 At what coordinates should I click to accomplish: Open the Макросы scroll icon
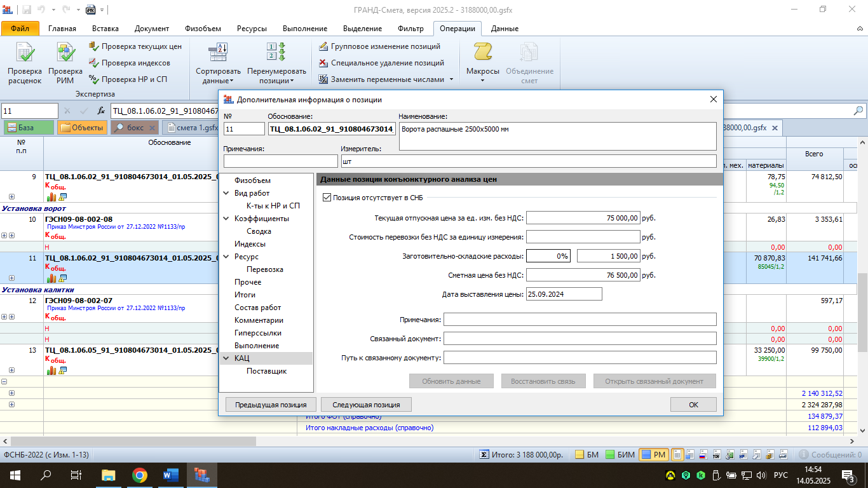482,53
